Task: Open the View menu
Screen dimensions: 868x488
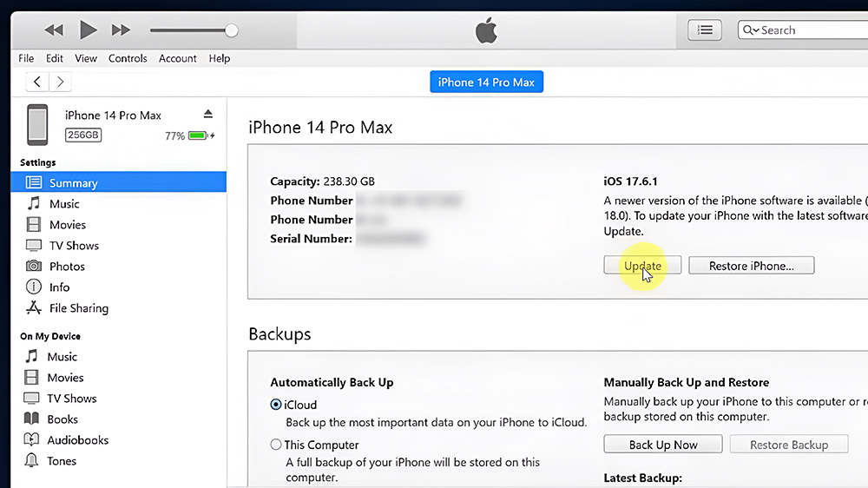Action: [x=86, y=58]
